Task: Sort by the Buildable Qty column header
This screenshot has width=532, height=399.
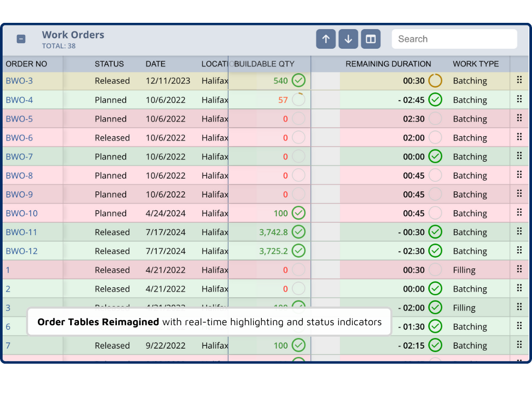Action: click(264, 64)
